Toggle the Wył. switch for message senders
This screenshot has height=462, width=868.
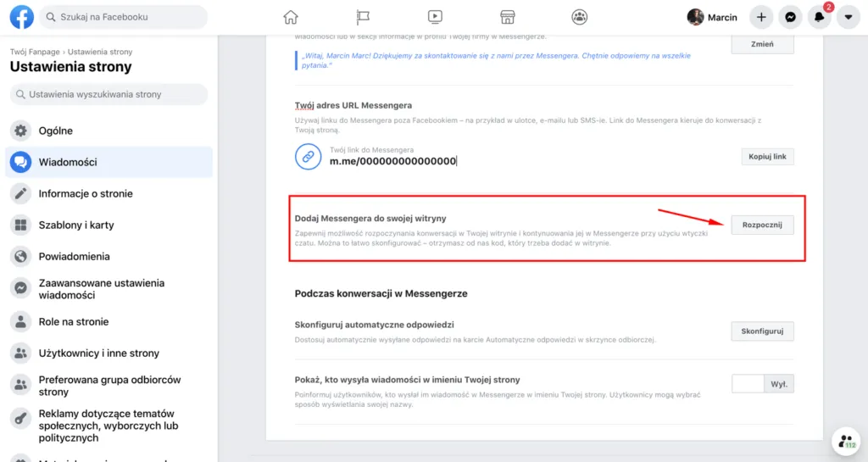point(762,384)
